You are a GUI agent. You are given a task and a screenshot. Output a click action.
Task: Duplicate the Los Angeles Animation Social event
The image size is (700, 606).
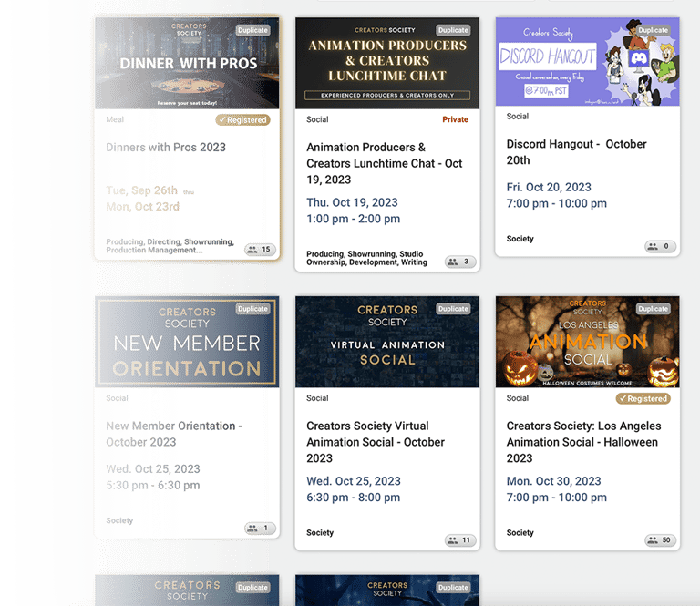click(x=654, y=309)
